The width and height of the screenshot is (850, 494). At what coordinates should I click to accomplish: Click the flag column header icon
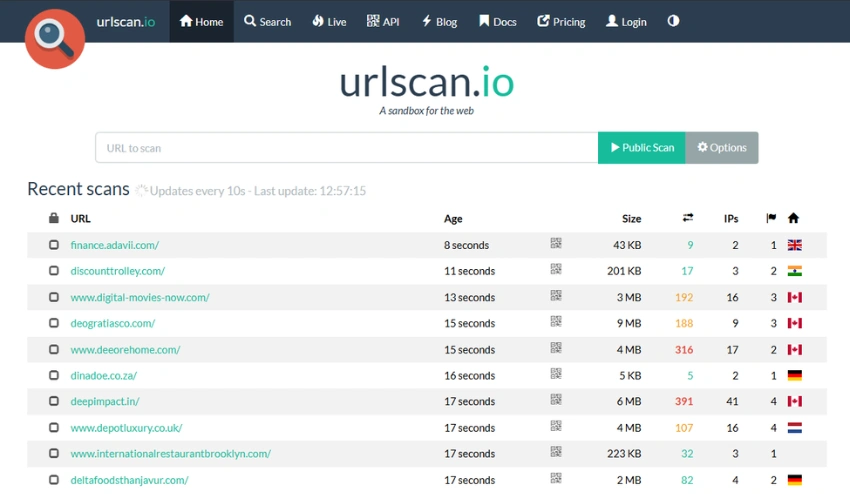pos(771,218)
